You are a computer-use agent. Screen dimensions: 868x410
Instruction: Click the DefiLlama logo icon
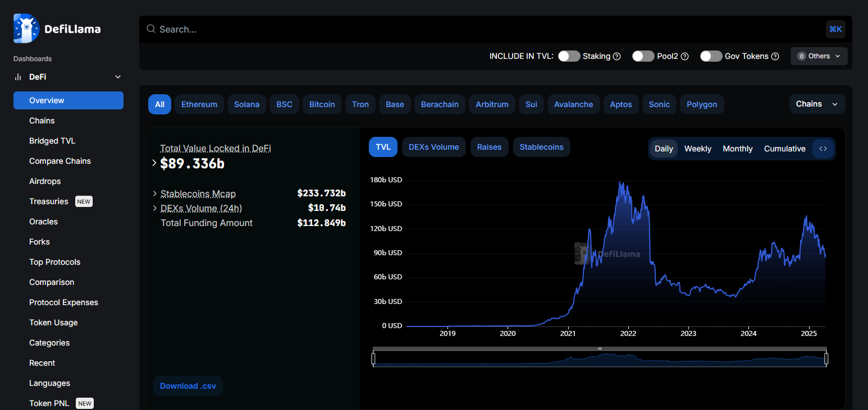[x=26, y=29]
